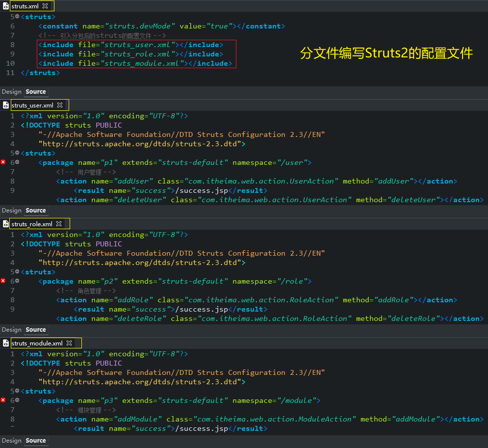Close the struts_user.xml editor tab
Screen dimensions: 488x448
coord(60,105)
